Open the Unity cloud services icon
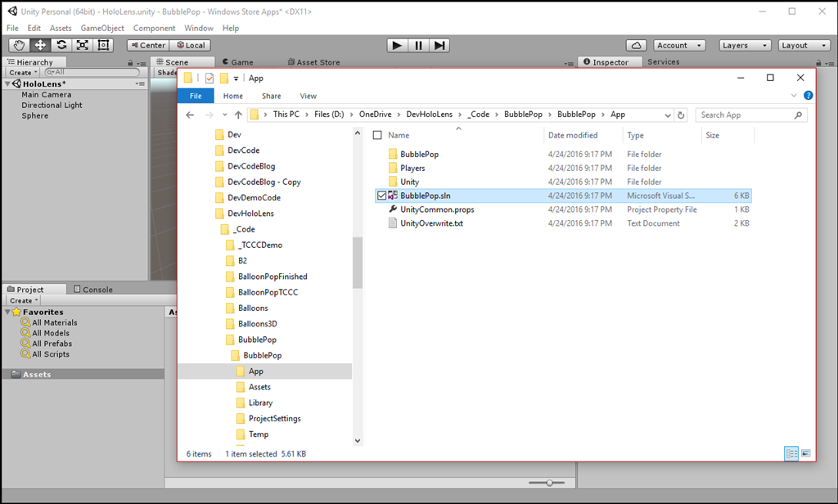The height and width of the screenshot is (504, 838). click(636, 46)
